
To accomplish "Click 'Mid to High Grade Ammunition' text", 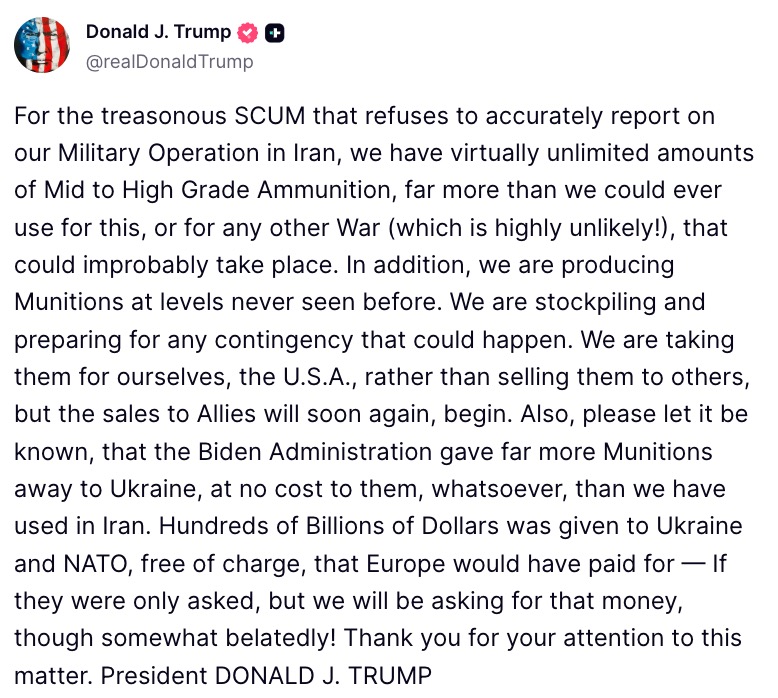I will click(x=220, y=190).
